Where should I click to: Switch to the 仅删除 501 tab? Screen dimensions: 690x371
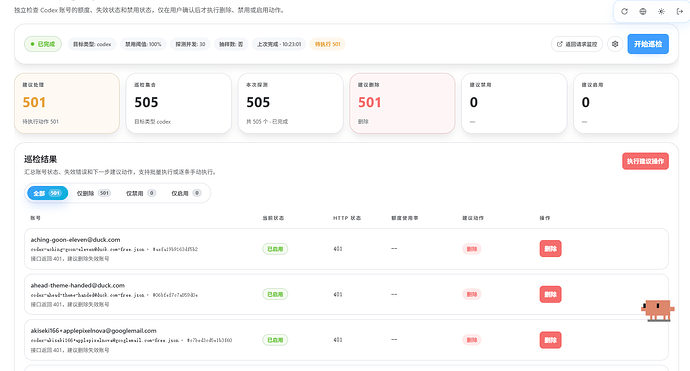point(93,193)
